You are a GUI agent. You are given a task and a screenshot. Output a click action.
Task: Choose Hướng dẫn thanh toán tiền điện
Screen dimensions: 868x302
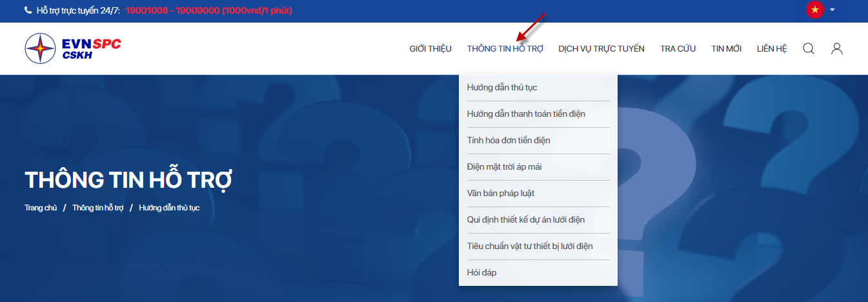click(x=526, y=114)
